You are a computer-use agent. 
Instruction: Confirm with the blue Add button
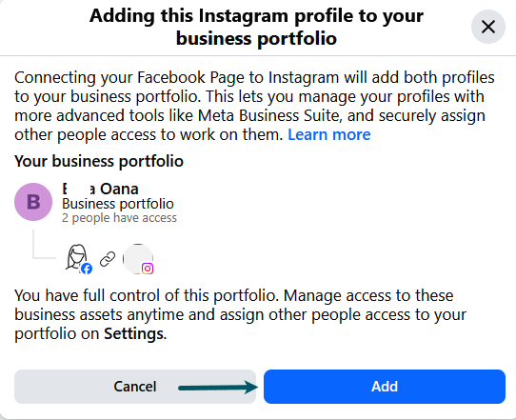(x=385, y=387)
